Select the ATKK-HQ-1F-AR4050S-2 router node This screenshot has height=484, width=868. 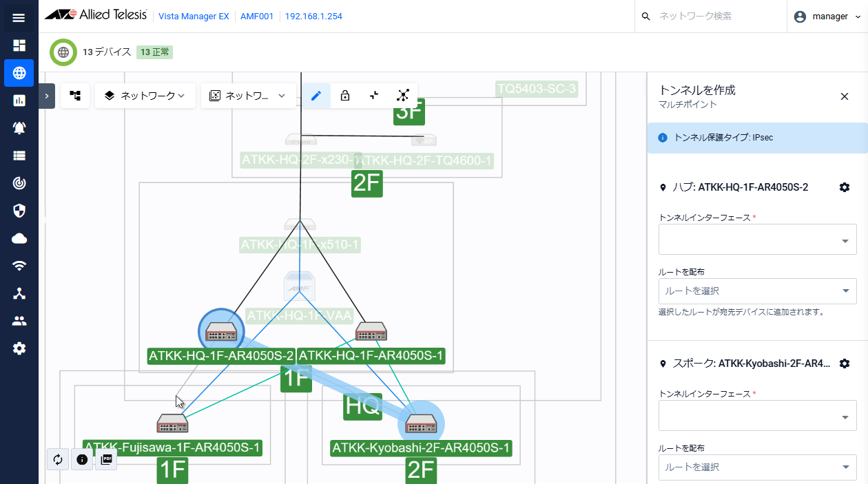(221, 333)
